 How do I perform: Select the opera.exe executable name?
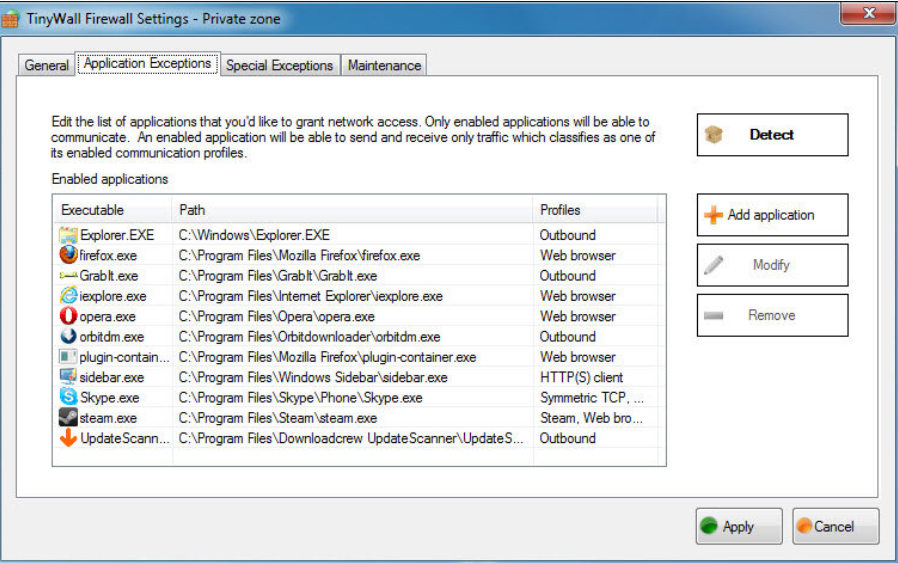[x=108, y=317]
